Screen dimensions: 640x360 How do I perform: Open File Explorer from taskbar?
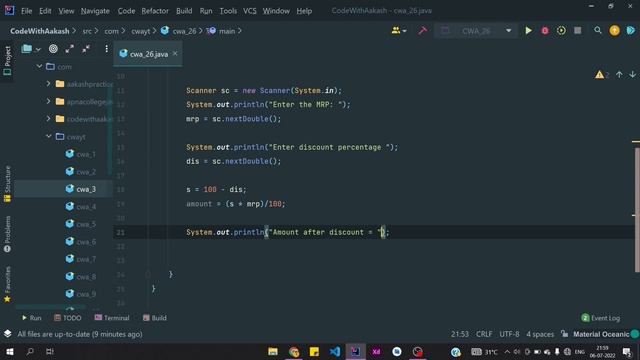pyautogui.click(x=273, y=351)
